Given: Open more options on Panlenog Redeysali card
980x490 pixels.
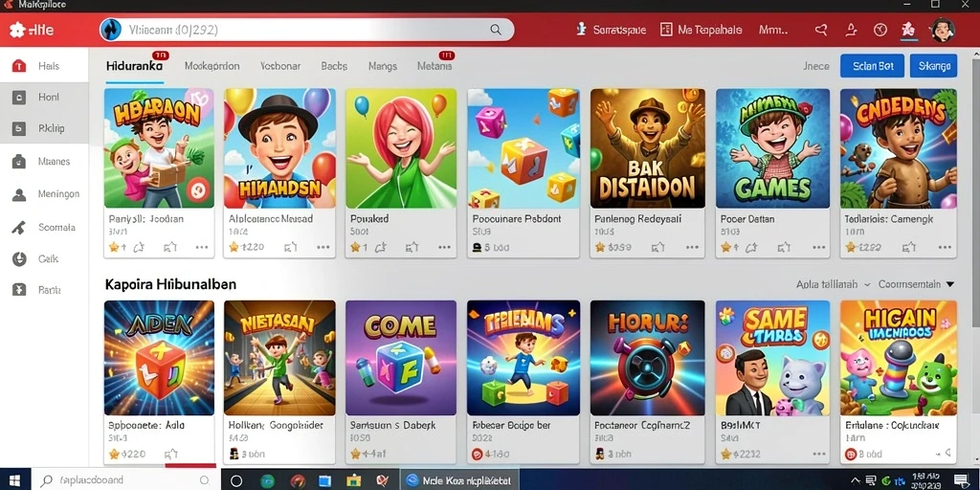Looking at the screenshot, I should tap(692, 247).
